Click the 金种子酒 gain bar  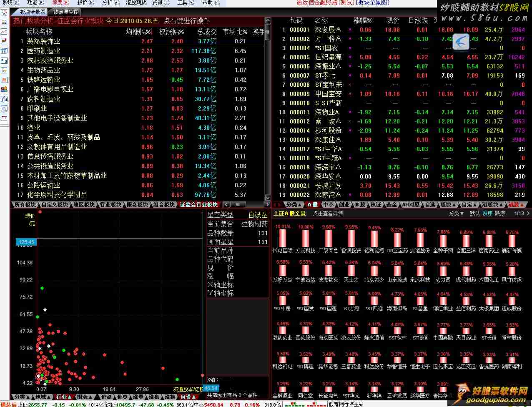coord(443,241)
